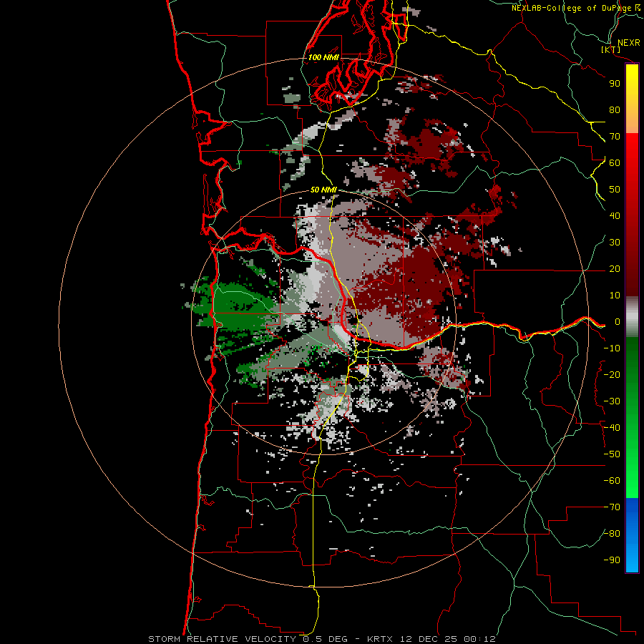The image size is (644, 644).
Task: Click the -20 value on the velocity scale
Action: coord(612,374)
